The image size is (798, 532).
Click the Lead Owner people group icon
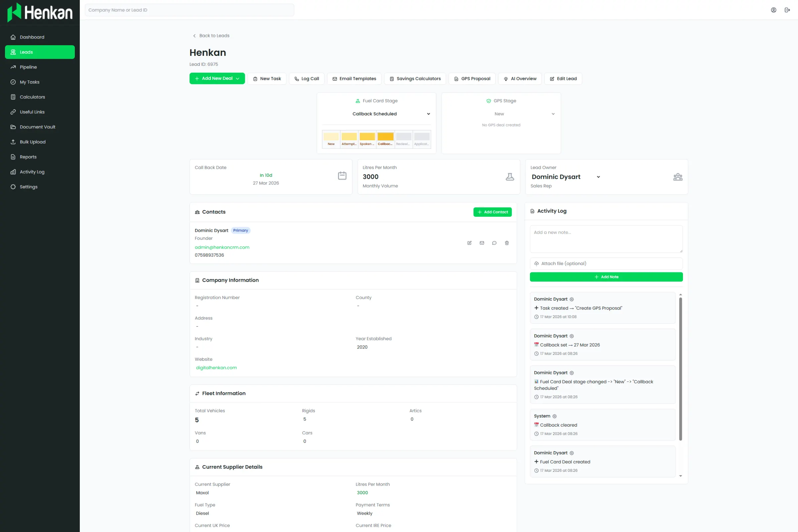678,177
